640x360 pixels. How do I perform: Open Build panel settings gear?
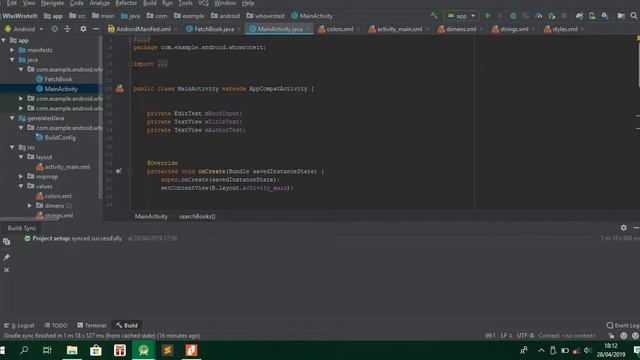623,228
